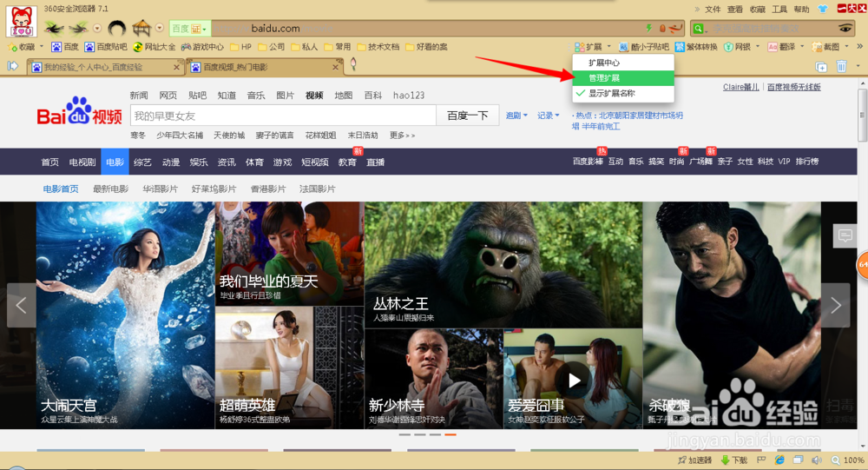The image size is (868, 470).
Task: Click the ink-circle refresh icon
Action: 117,28
